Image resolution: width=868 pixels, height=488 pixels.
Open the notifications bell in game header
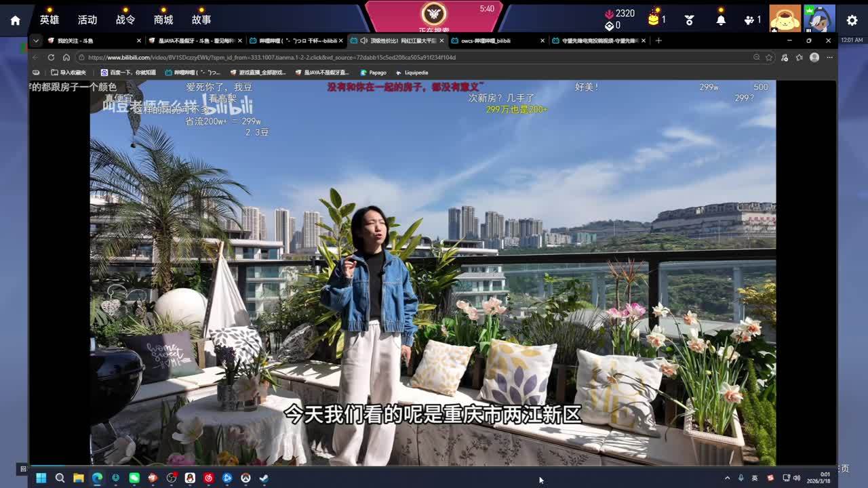click(721, 20)
